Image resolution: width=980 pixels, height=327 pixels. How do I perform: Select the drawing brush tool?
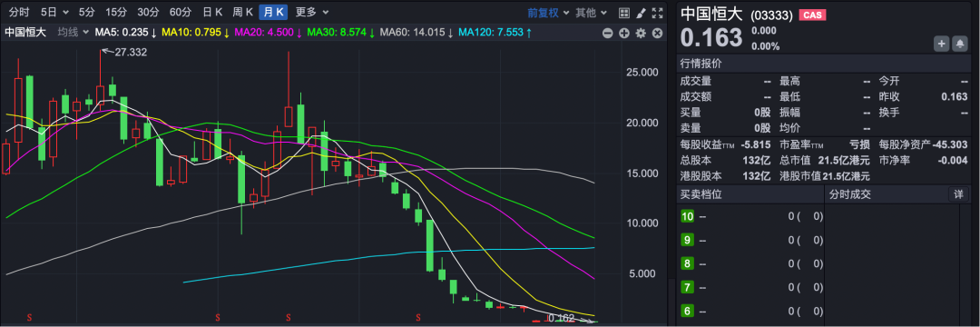641,13
